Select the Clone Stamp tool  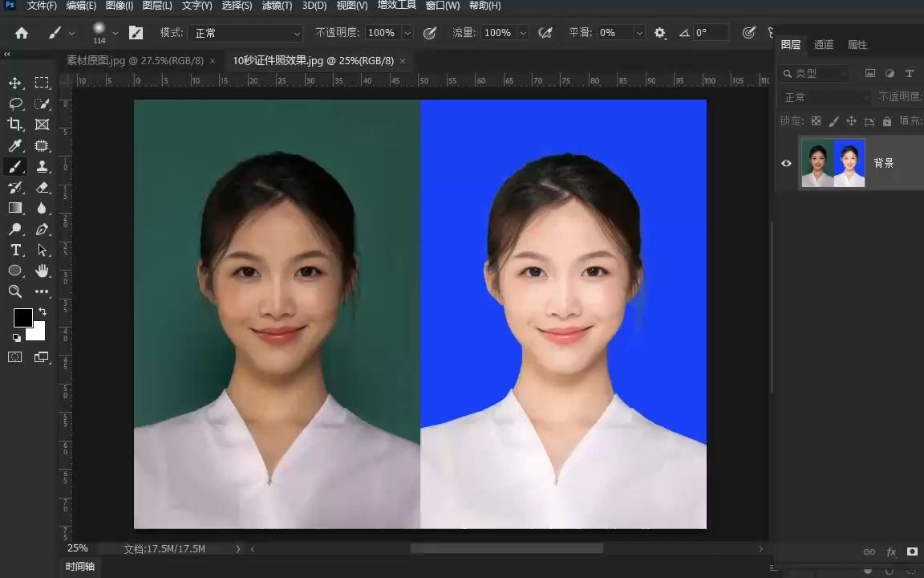pyautogui.click(x=41, y=166)
